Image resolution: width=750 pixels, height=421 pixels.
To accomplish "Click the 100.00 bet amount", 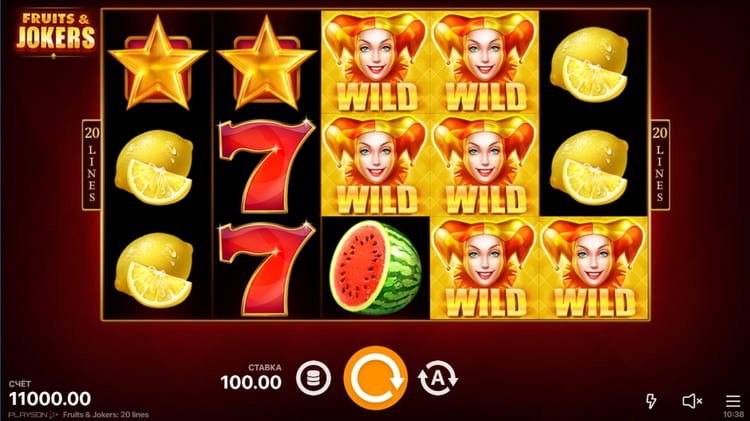I will [x=251, y=382].
